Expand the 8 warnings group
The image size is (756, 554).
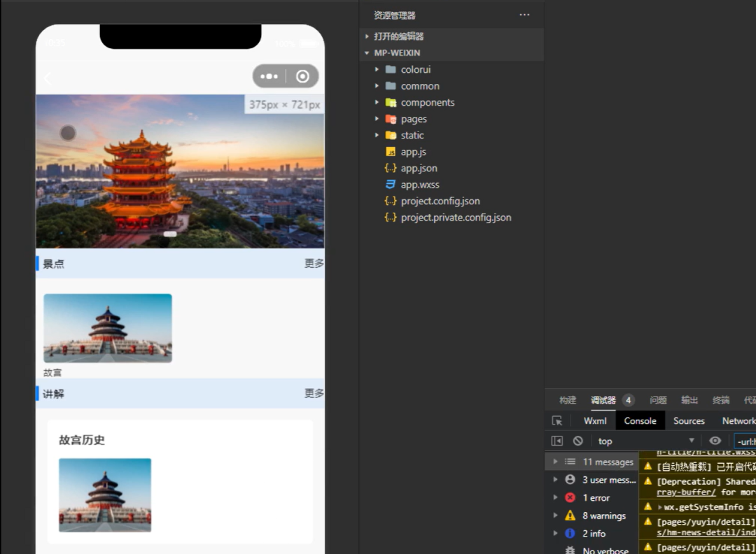tap(555, 516)
